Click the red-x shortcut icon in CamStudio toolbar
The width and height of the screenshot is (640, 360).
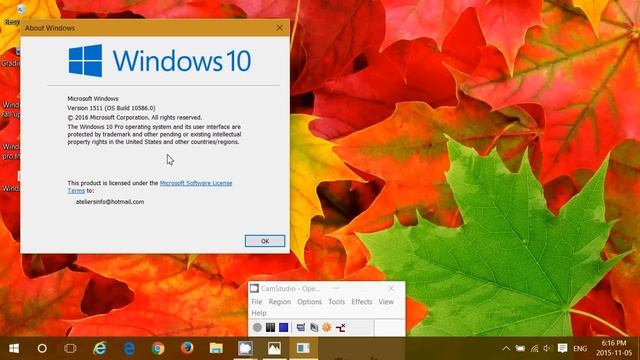(340, 327)
